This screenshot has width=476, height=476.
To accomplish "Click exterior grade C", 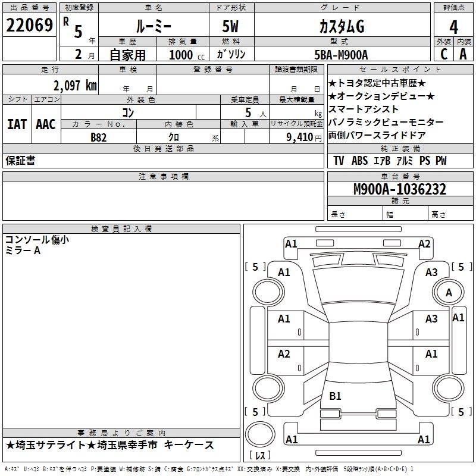I will coord(444,54).
